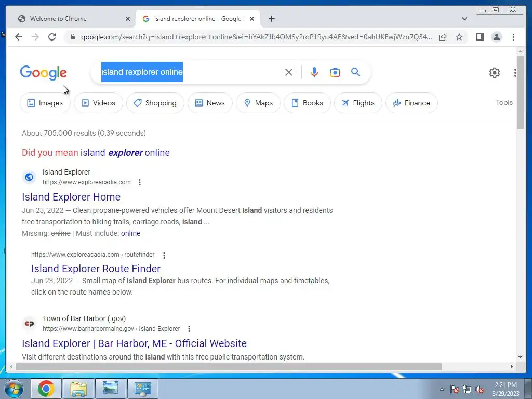Submit search with the magnifying glass
532x399 pixels.
click(355, 72)
